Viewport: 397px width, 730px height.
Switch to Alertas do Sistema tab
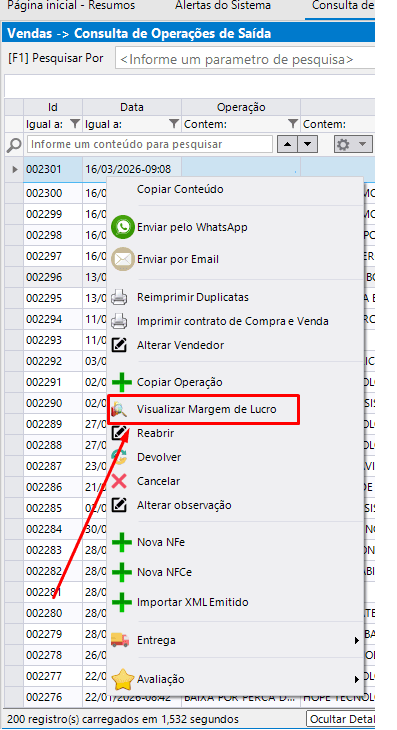(223, 6)
